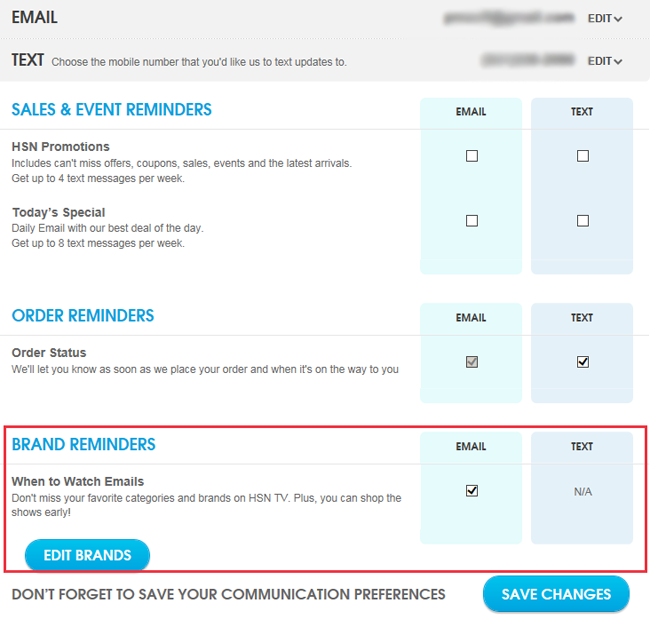Click the ORDER REMINDERS heading

click(x=83, y=316)
